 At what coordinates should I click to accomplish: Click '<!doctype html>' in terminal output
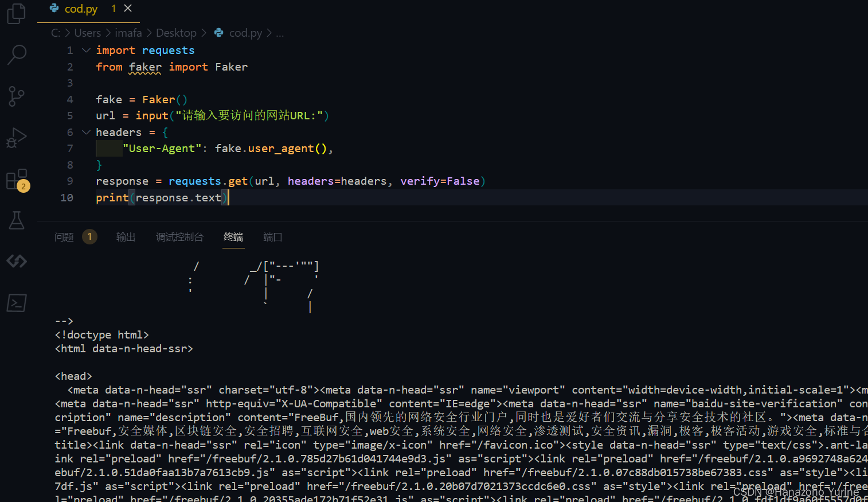click(x=102, y=335)
